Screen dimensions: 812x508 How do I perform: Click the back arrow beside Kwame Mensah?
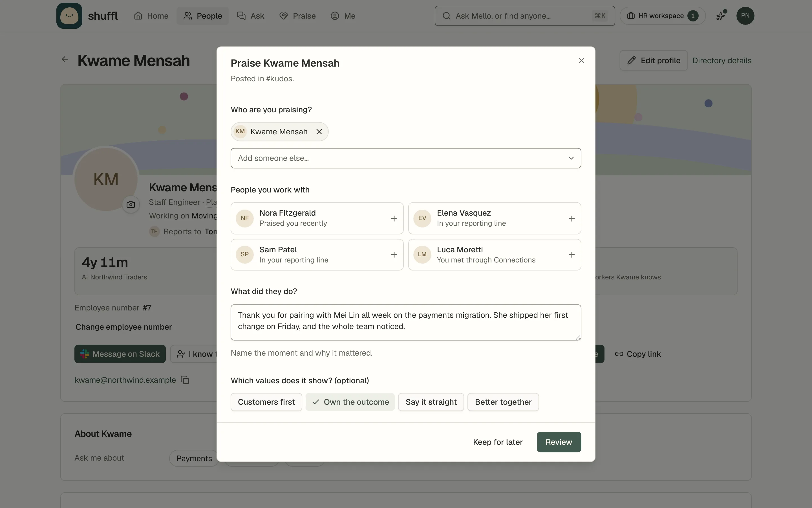tap(65, 60)
